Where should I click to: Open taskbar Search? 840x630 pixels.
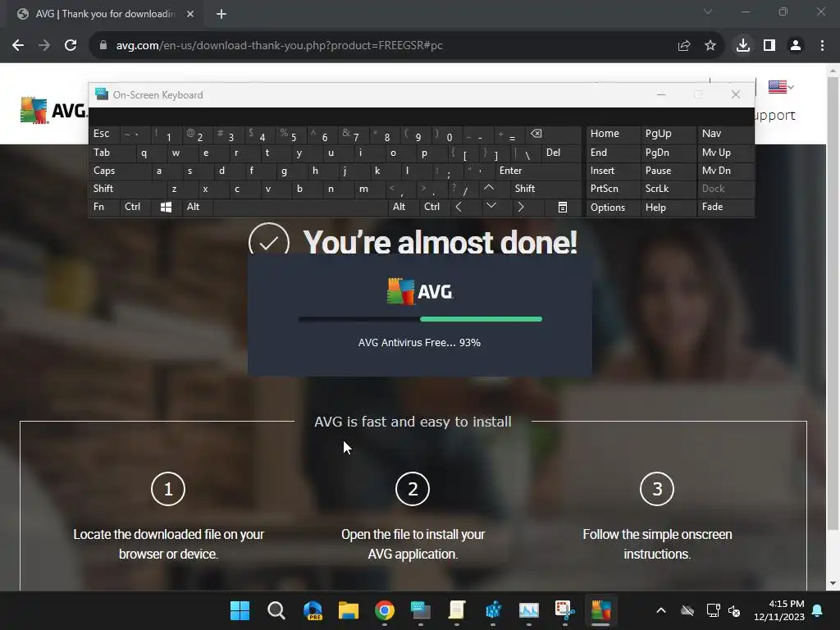(x=276, y=610)
